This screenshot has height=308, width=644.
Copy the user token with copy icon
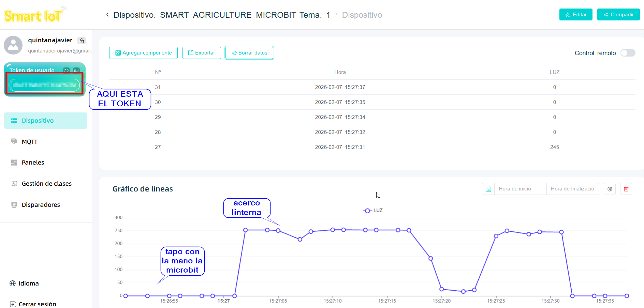click(76, 71)
